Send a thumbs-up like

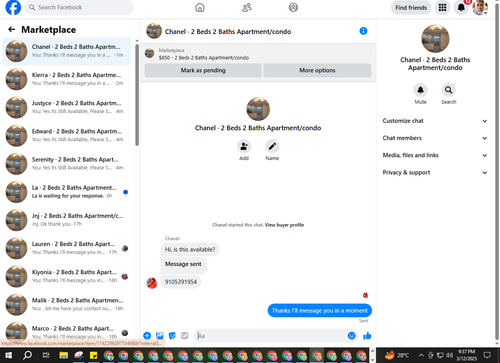367,336
